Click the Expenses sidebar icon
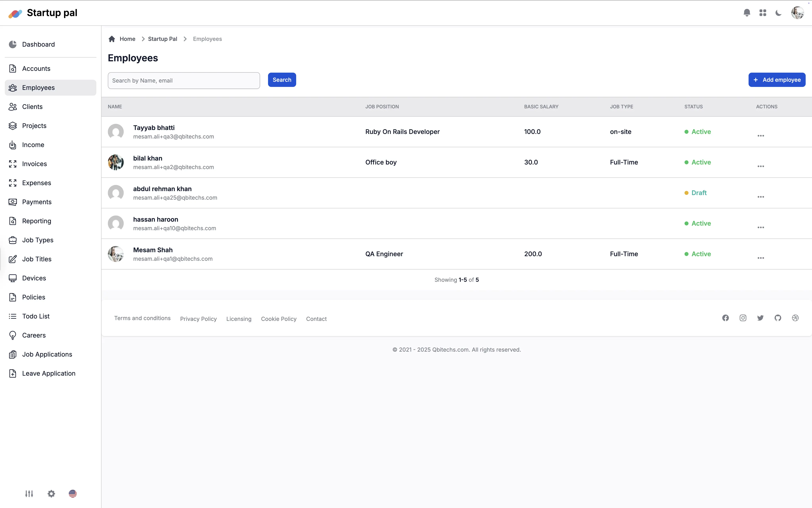 tap(13, 183)
